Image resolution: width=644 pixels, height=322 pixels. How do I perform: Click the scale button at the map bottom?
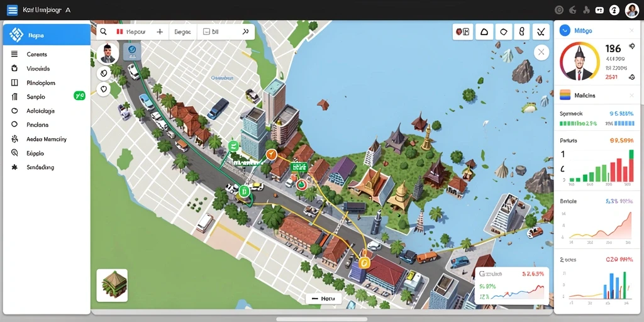click(x=323, y=299)
